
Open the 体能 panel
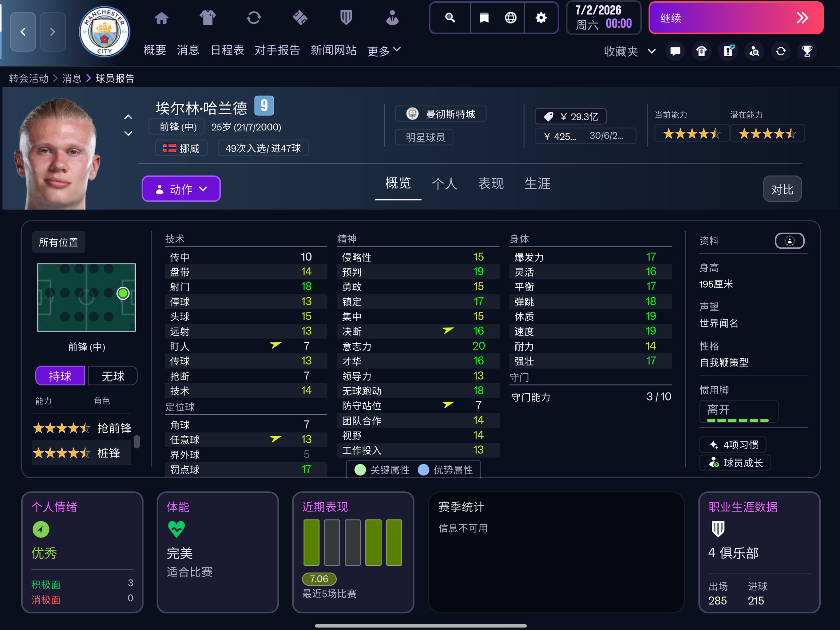tap(218, 552)
